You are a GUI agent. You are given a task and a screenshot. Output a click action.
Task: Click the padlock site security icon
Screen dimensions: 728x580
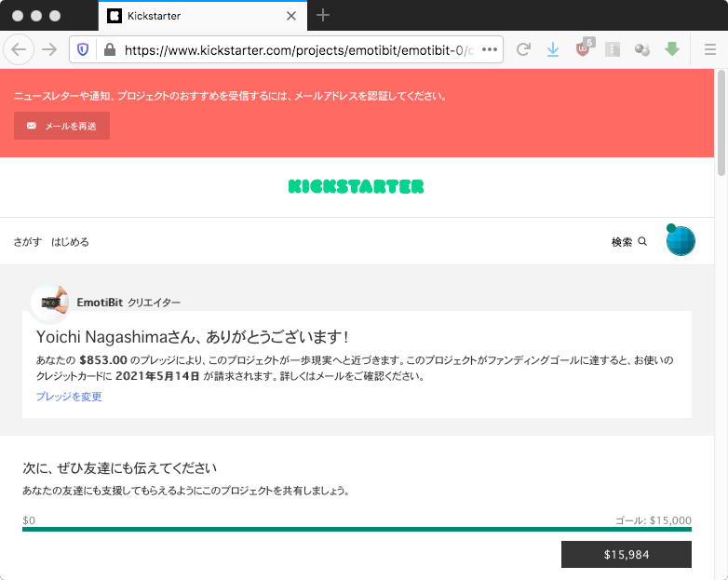[110, 49]
